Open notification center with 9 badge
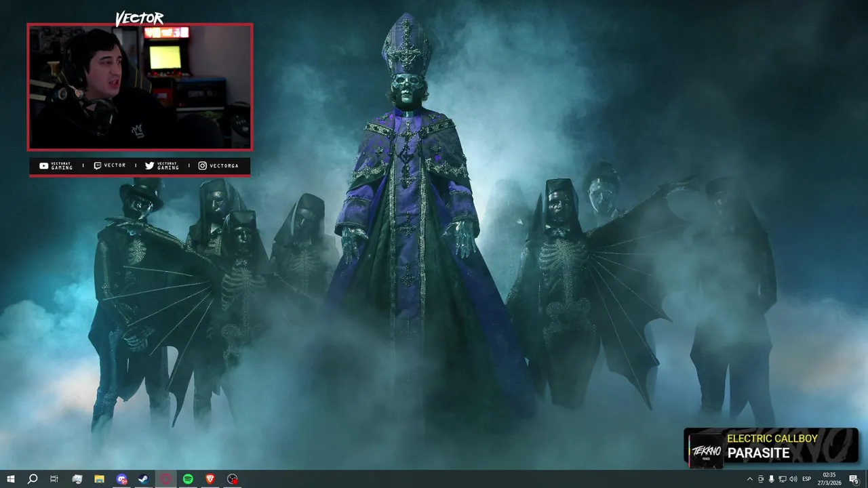Screen dimensions: 868x488 [x=854, y=479]
